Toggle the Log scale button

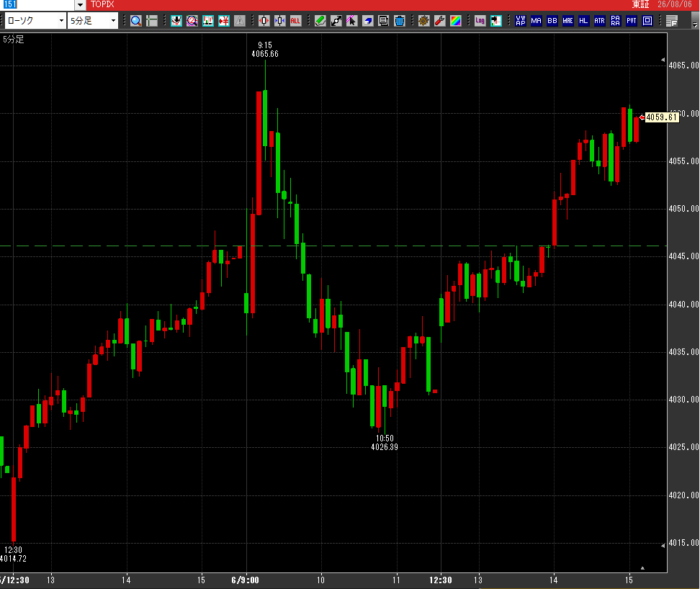coord(480,21)
